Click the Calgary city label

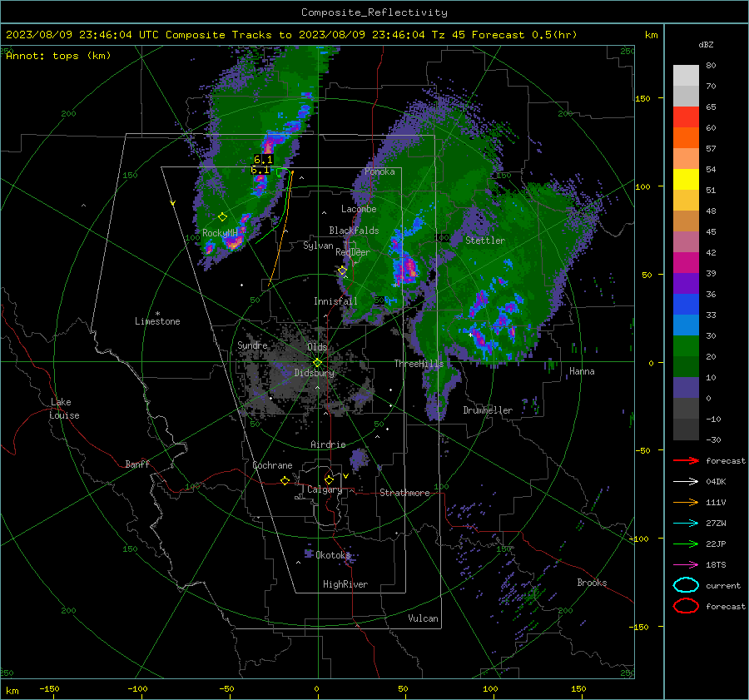coord(325,489)
